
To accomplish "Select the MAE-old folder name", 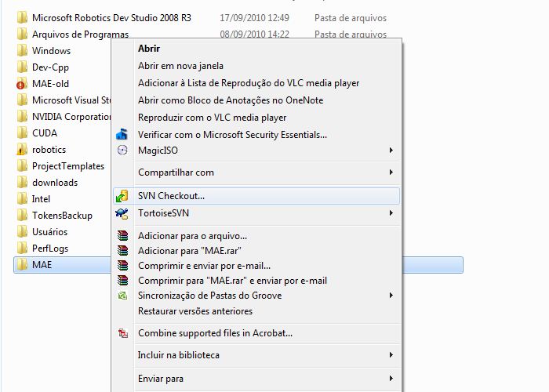I will (50, 84).
